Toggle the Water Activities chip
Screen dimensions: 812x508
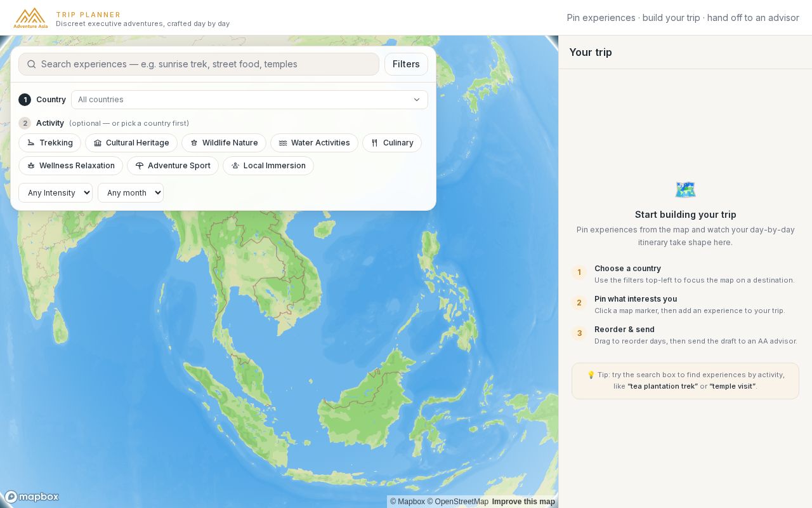point(314,143)
